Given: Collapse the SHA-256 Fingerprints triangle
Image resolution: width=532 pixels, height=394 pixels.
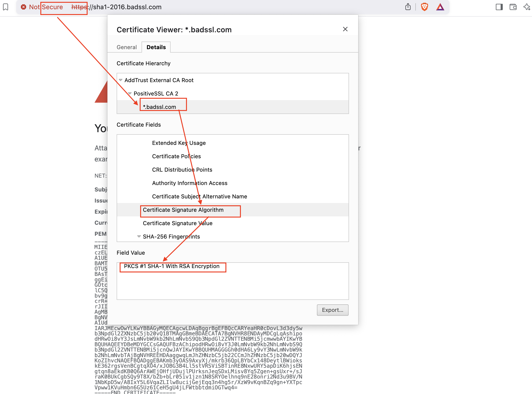Looking at the screenshot, I should pyautogui.click(x=139, y=236).
